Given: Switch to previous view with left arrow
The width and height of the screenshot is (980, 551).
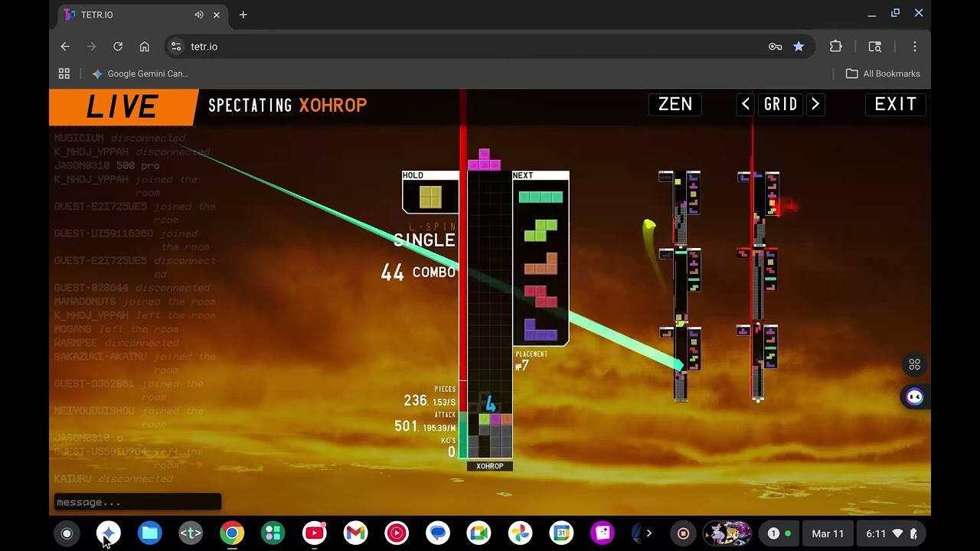Looking at the screenshot, I should [x=746, y=104].
